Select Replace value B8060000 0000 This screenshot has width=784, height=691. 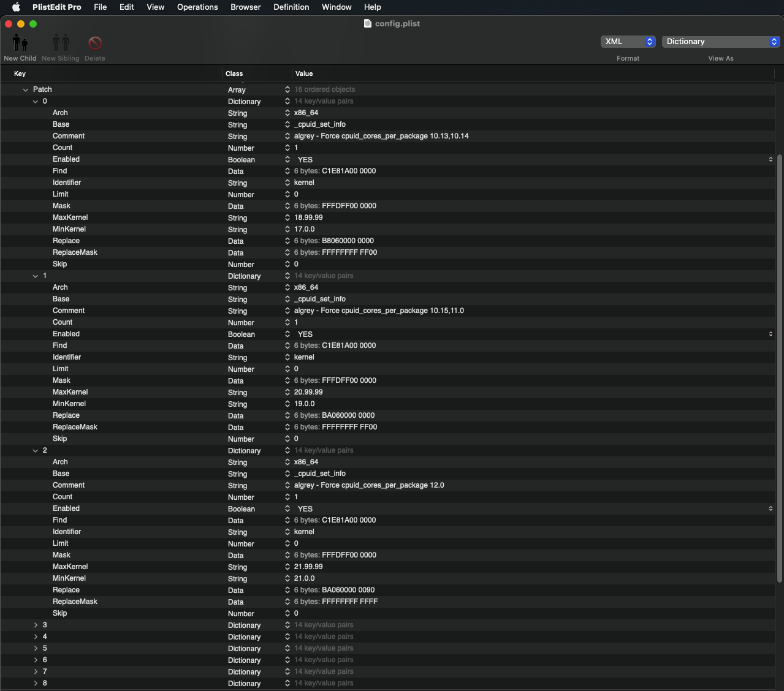(x=348, y=241)
